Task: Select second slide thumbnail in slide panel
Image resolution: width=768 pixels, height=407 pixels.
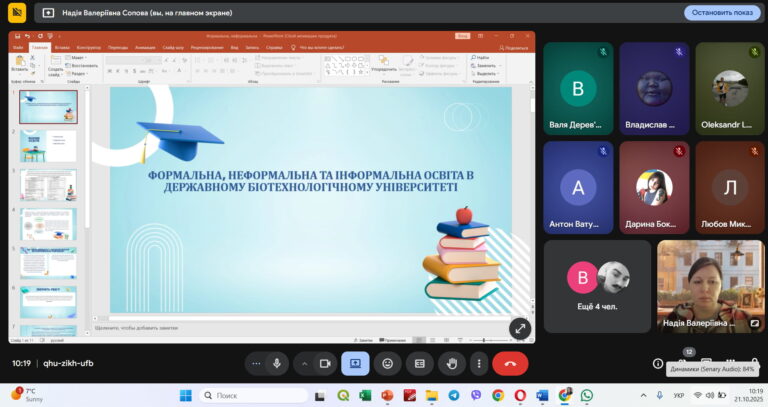Action: click(x=48, y=146)
